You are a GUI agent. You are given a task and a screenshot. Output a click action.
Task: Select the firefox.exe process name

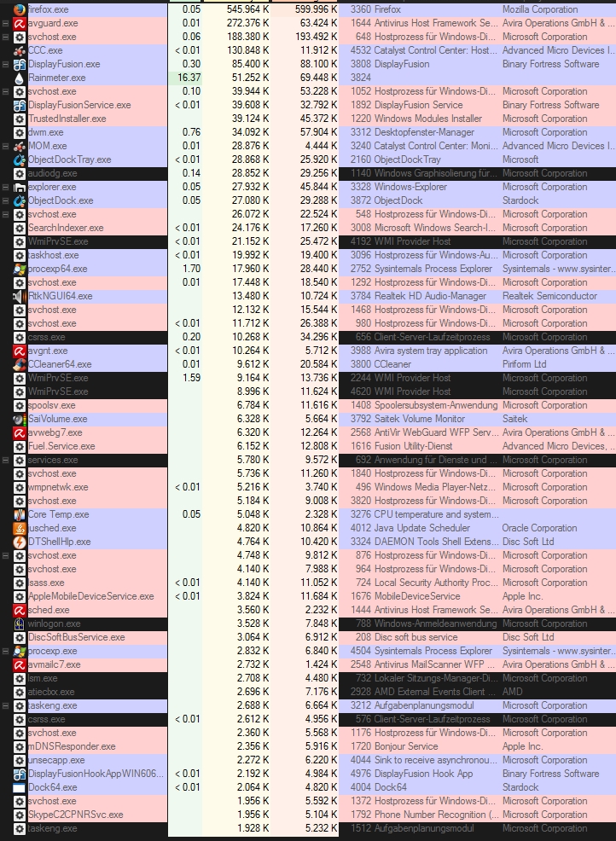tap(49, 9)
